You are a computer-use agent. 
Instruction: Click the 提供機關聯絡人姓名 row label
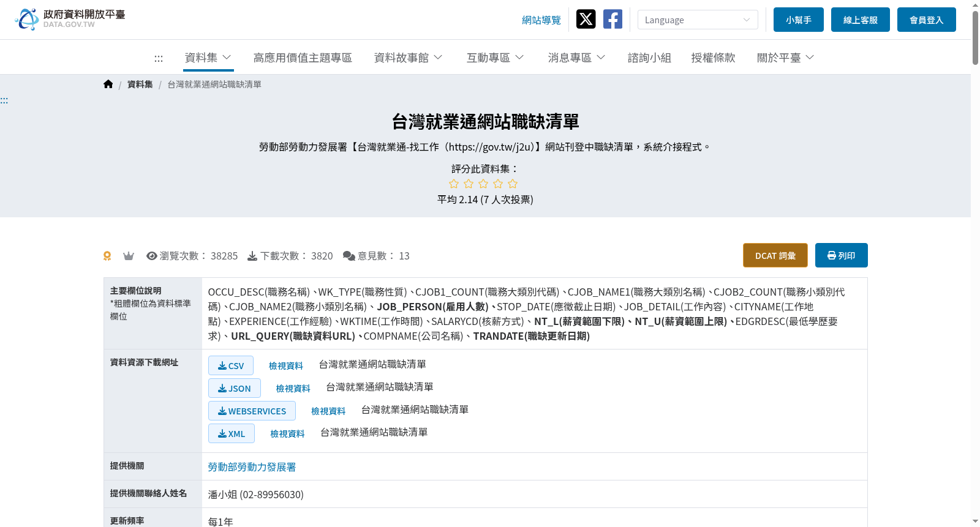pos(148,493)
